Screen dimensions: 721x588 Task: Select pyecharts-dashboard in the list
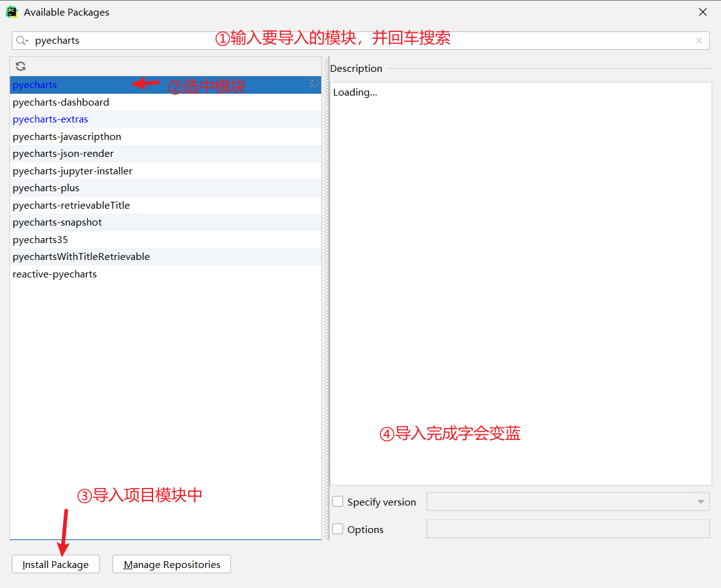coord(166,102)
